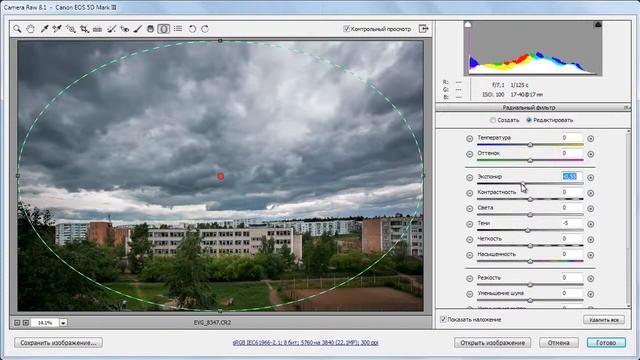
Task: Select the White Balance eyedropper tool
Action: [x=44, y=29]
